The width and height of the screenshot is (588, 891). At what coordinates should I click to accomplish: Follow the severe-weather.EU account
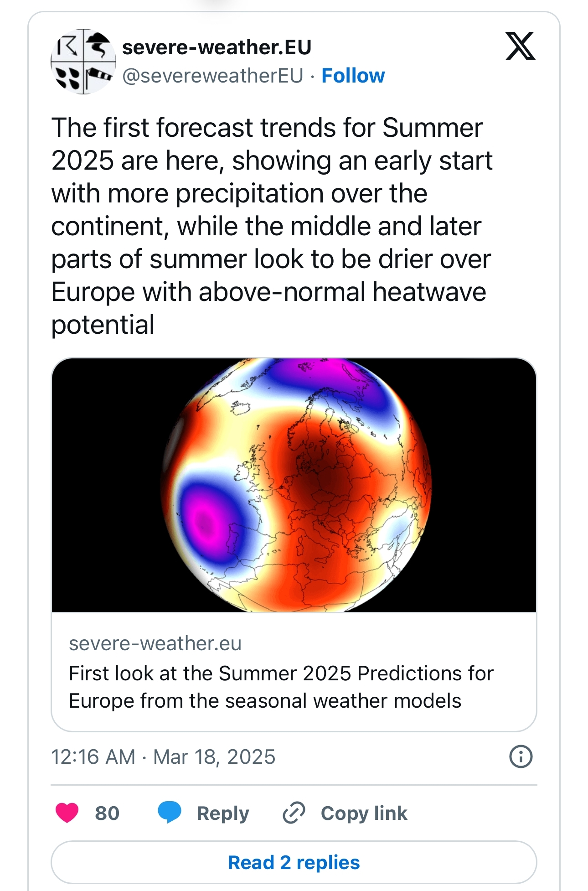tap(353, 76)
